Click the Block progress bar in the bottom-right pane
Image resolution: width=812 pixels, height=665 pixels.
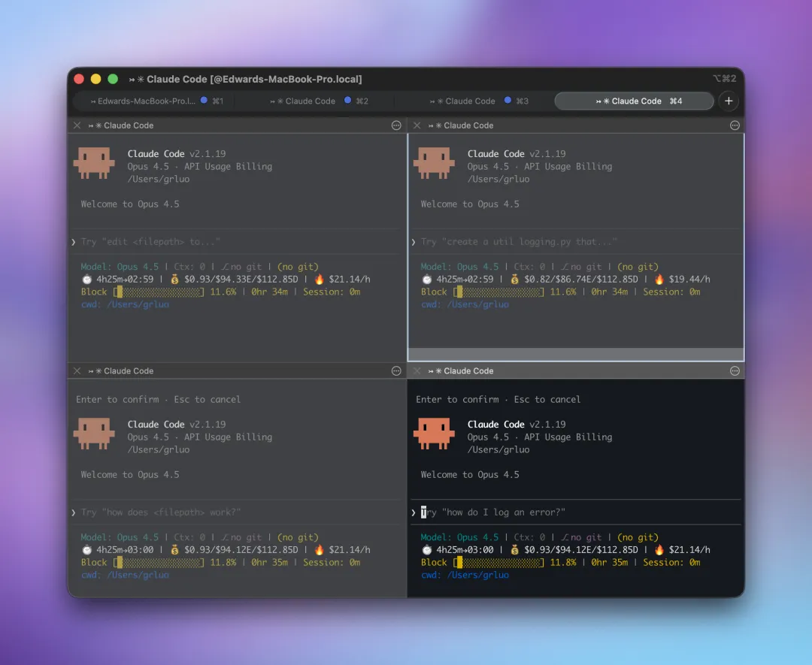(x=498, y=563)
